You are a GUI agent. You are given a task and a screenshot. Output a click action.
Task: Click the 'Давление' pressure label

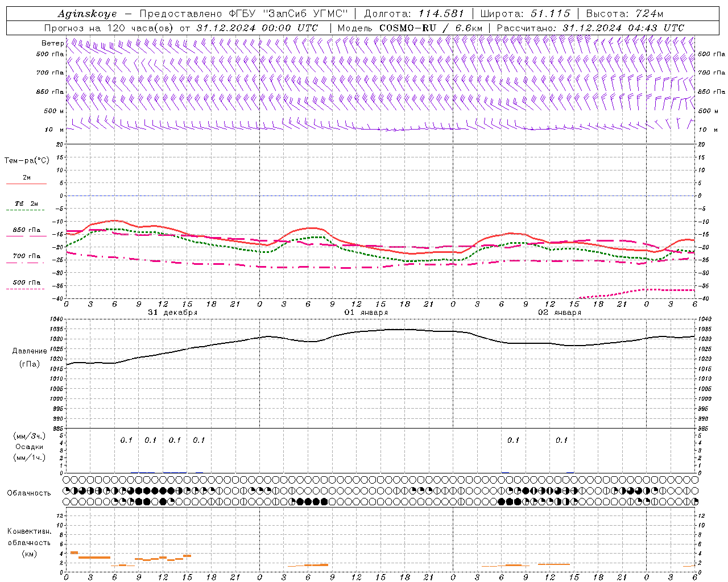30,351
